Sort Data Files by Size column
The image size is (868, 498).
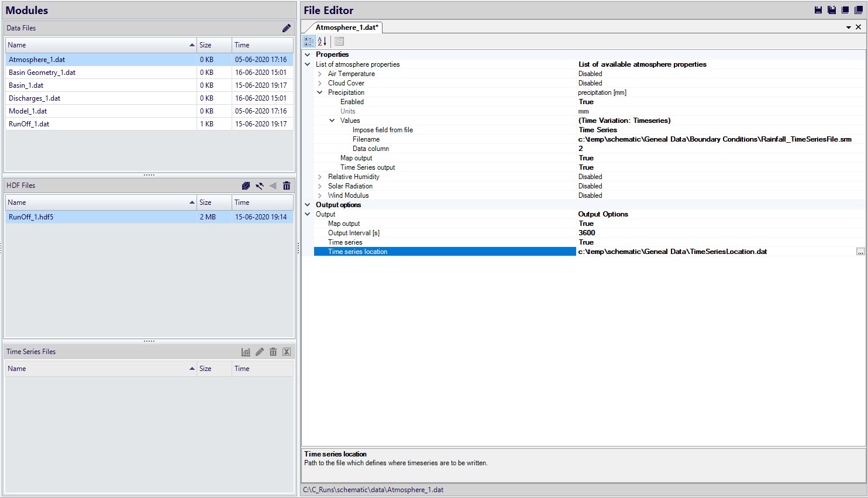214,45
